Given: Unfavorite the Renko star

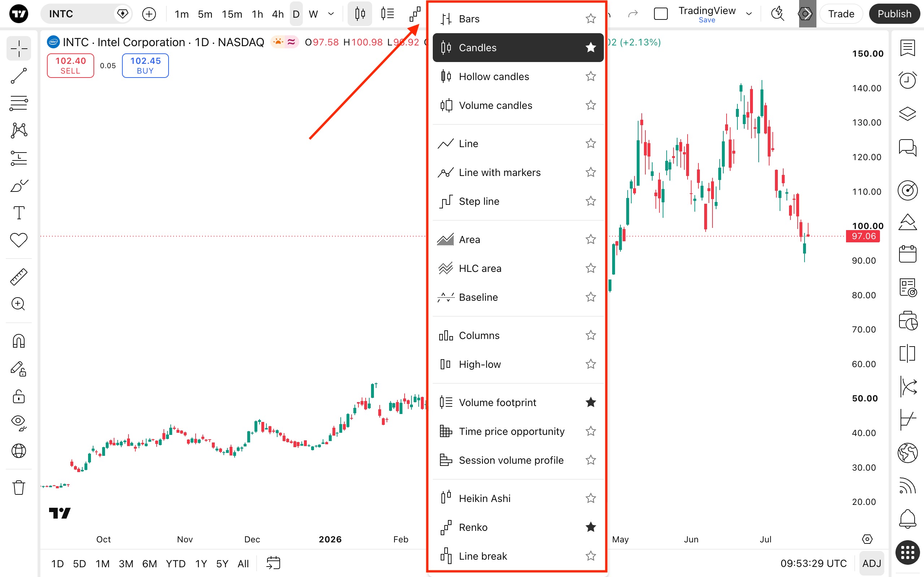Looking at the screenshot, I should [x=590, y=527].
